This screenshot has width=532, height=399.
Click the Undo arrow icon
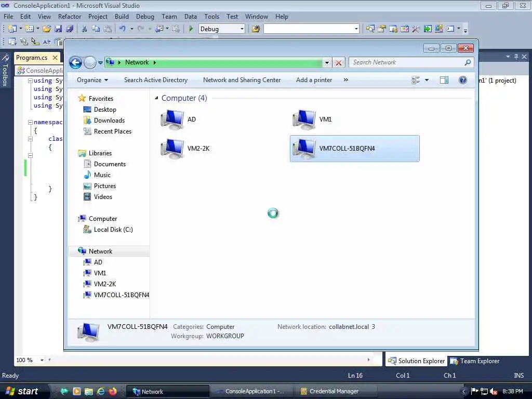(123, 29)
